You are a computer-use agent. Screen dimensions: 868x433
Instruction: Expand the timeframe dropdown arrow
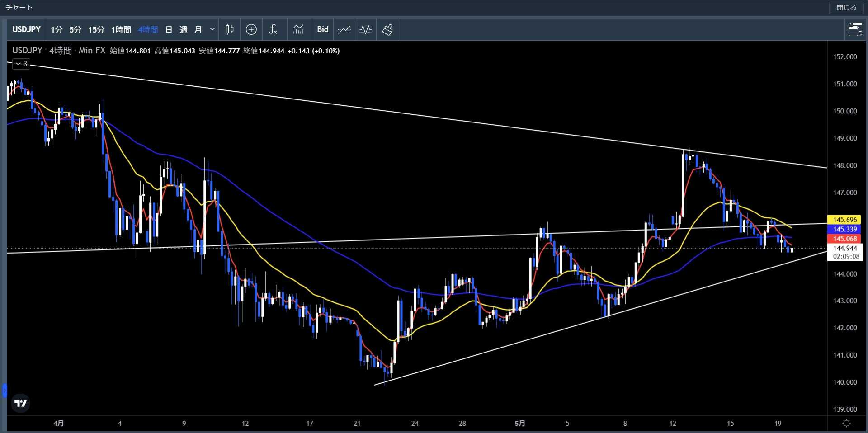212,29
